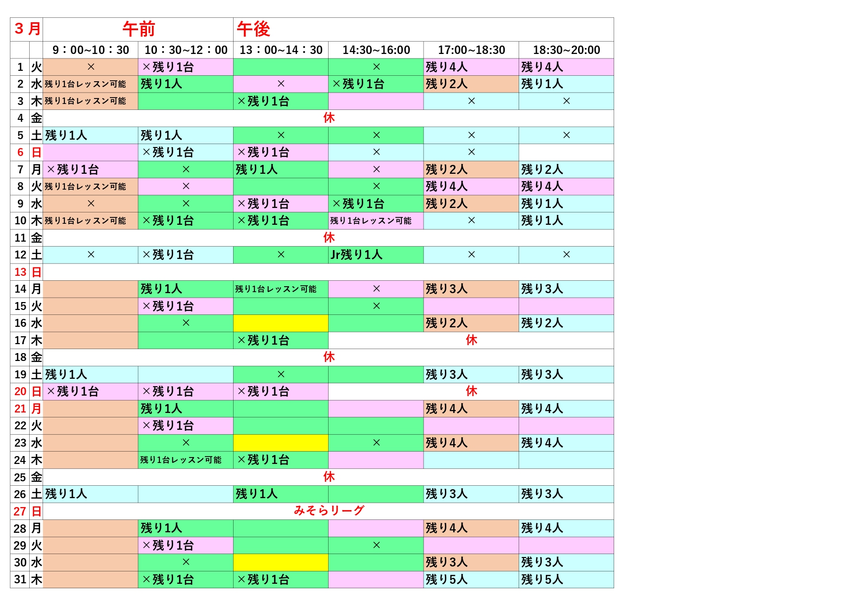Click the afternoon '休' mark on the 17th

point(471,340)
